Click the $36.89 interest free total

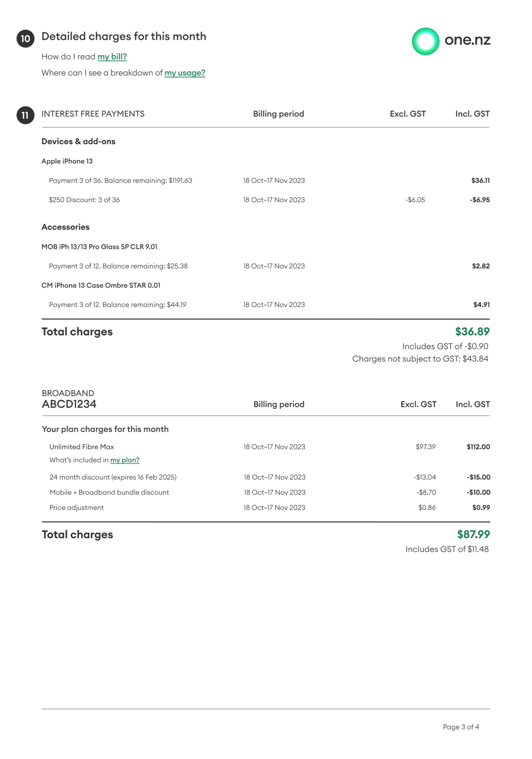point(472,332)
